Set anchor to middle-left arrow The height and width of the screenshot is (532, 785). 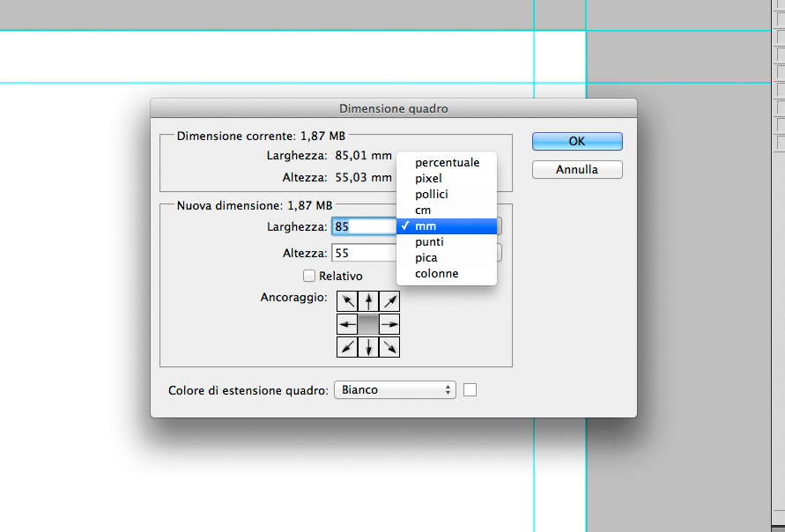(347, 324)
